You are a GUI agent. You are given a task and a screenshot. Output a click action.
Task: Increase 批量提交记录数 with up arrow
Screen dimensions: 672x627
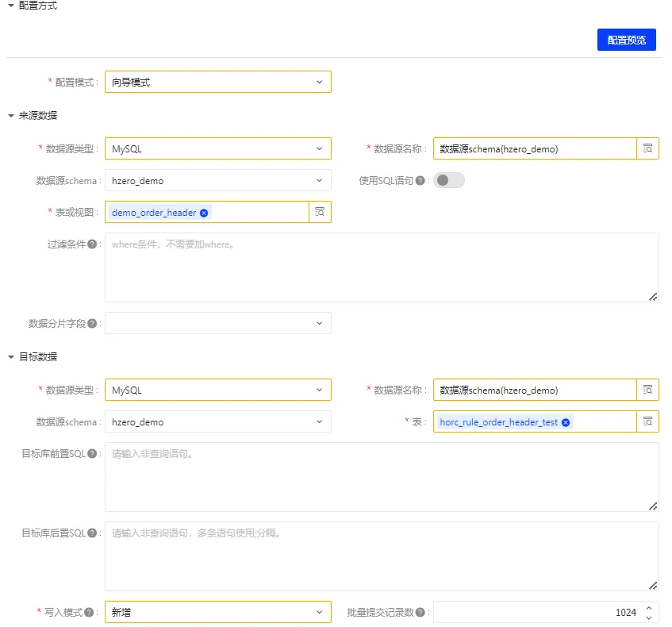[x=649, y=608]
